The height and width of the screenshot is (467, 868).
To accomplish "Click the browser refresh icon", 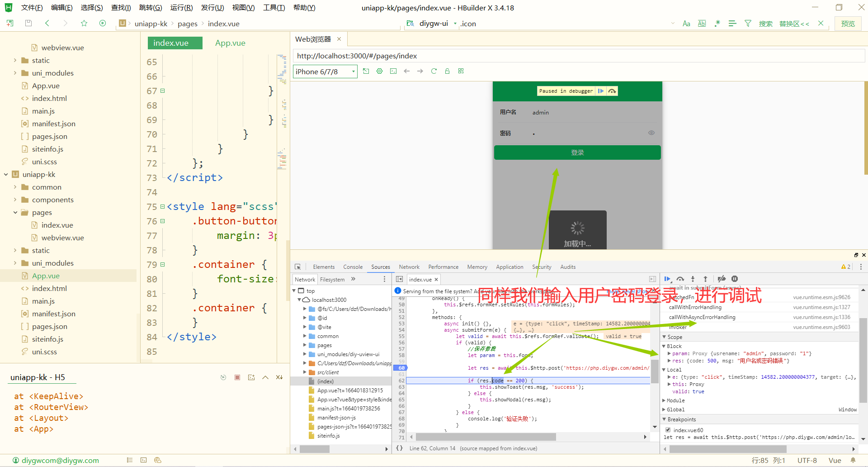I will (x=434, y=71).
